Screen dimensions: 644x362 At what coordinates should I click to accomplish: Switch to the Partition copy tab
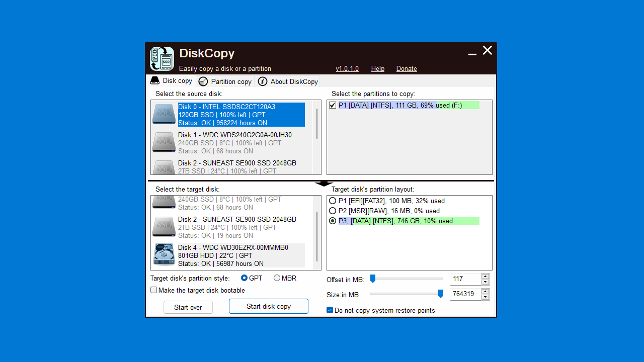point(225,81)
